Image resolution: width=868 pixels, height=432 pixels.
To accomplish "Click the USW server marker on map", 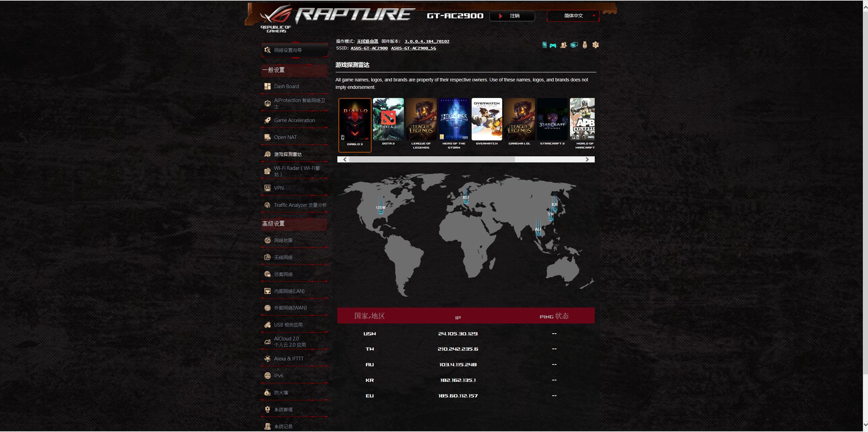I will pos(381,208).
